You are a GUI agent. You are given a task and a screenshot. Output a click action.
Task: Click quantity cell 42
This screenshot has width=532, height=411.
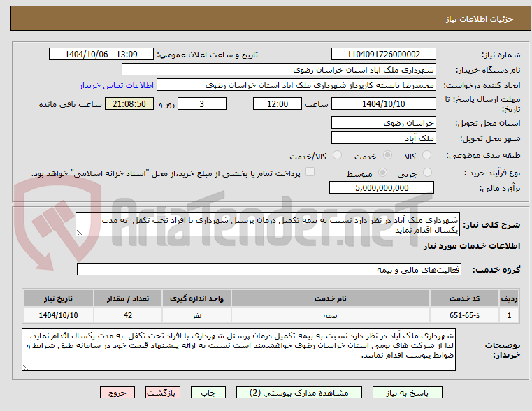point(128,315)
